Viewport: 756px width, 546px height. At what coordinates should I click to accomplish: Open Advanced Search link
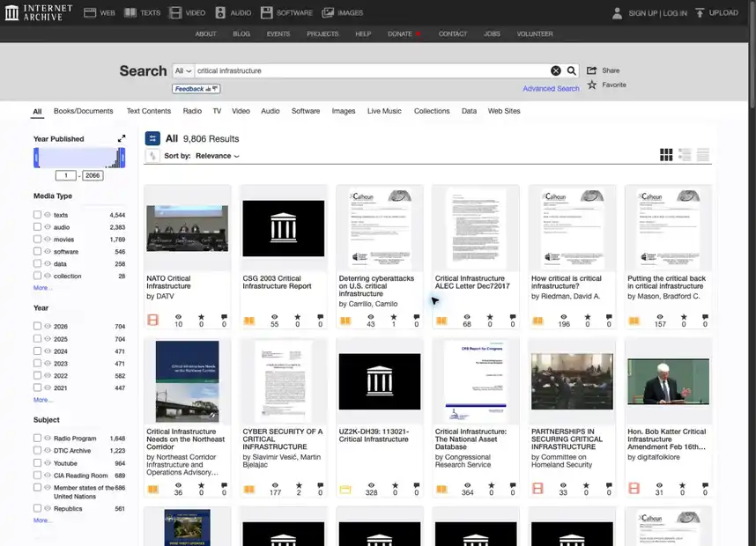[x=551, y=89]
